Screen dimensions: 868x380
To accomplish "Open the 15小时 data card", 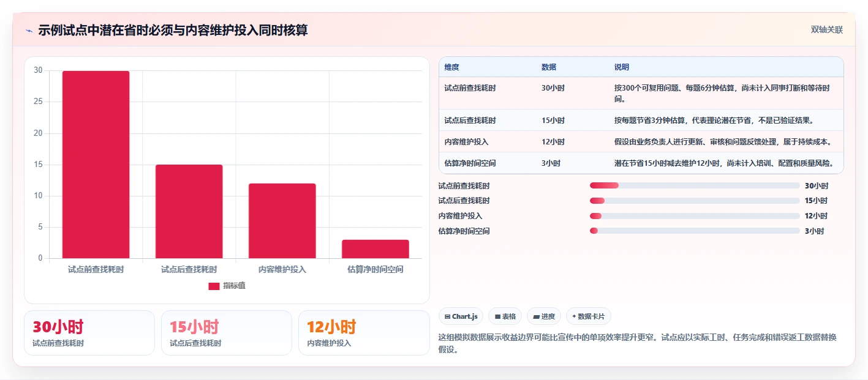I will click(227, 333).
